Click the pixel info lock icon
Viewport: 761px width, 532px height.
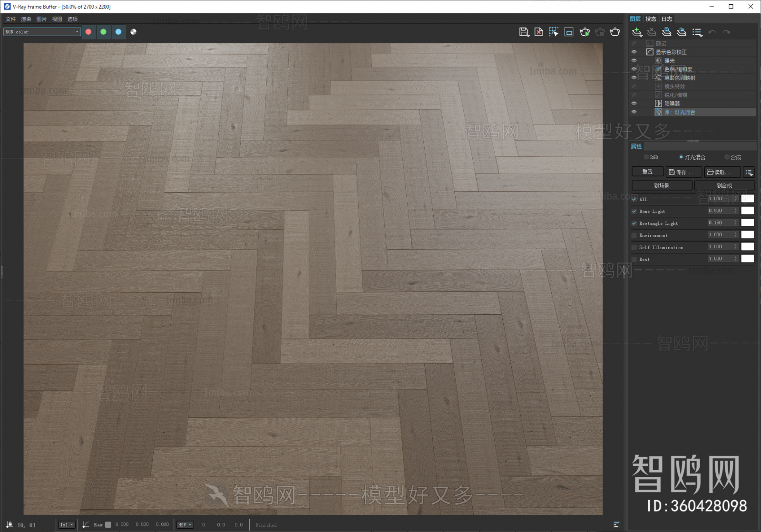coord(10,524)
